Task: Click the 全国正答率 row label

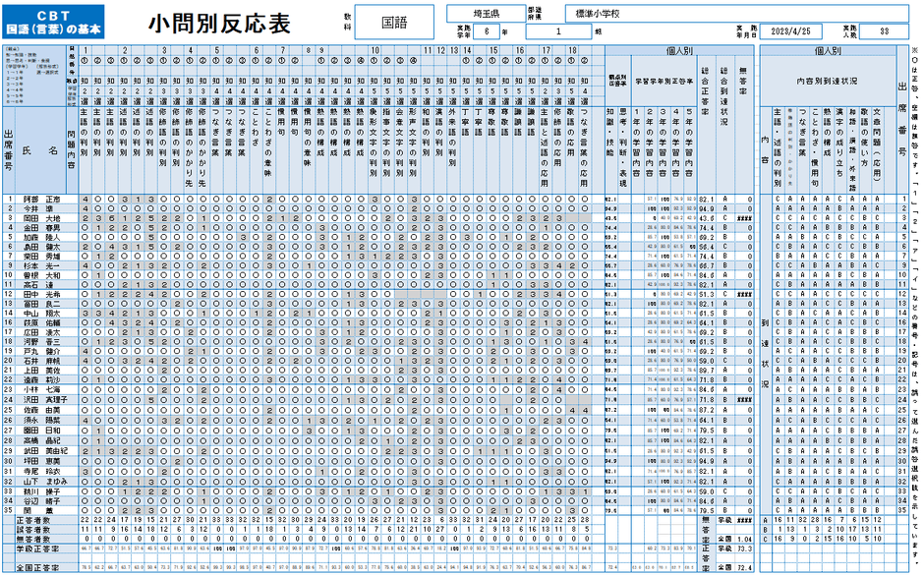Action: (39, 566)
